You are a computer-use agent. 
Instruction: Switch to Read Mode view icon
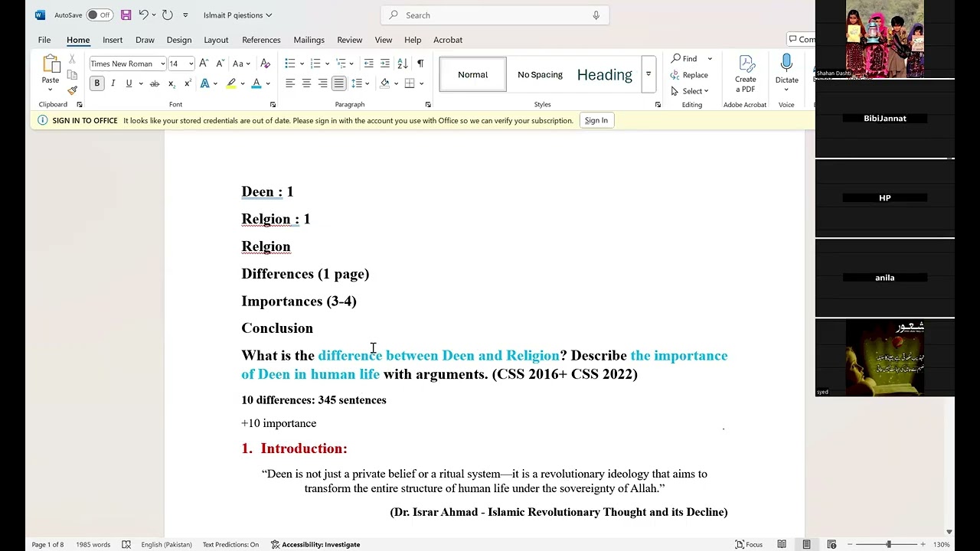(x=782, y=544)
